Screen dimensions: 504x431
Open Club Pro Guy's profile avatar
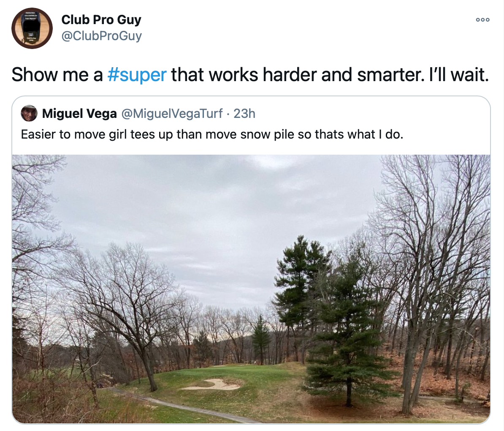point(32,28)
